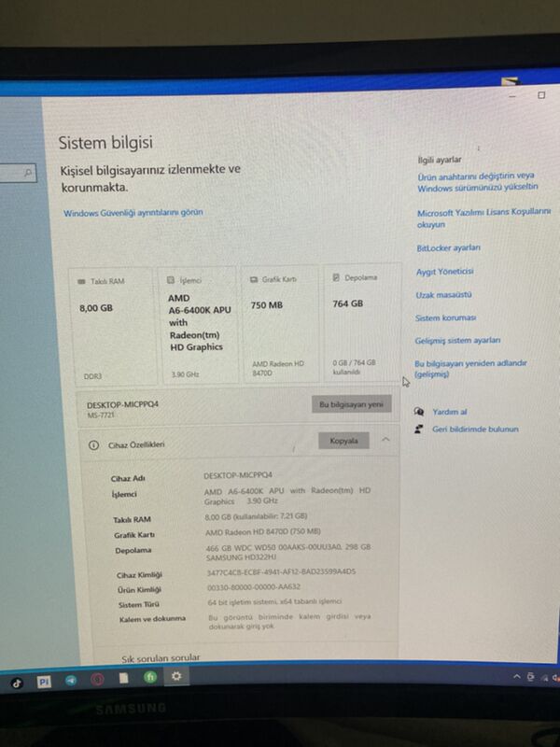Click the storage icon on Depolama card
This screenshot has height=747, width=560.
click(336, 277)
